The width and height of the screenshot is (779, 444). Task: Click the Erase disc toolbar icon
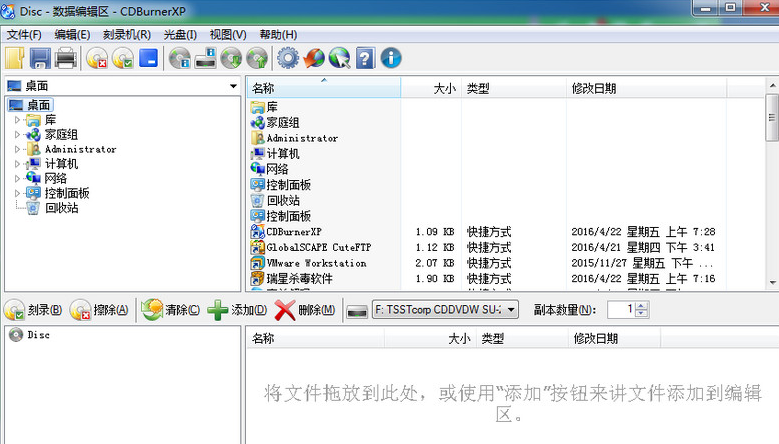(97, 58)
